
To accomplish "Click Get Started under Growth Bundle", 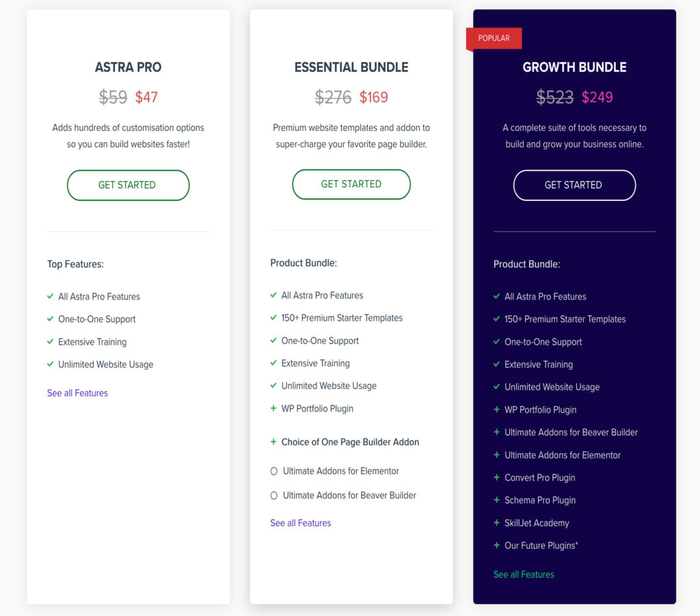I will (x=574, y=185).
